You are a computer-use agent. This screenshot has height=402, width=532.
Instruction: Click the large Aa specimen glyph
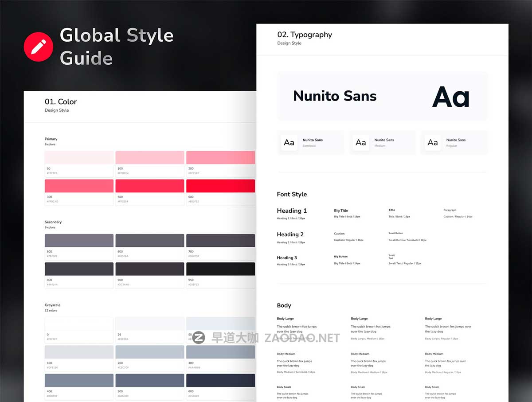tap(450, 97)
